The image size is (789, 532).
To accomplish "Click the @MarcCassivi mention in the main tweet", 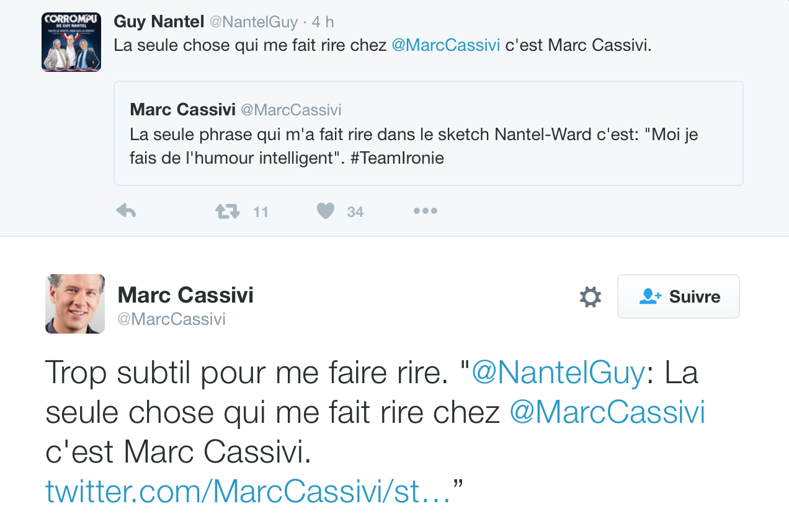I will [607, 413].
